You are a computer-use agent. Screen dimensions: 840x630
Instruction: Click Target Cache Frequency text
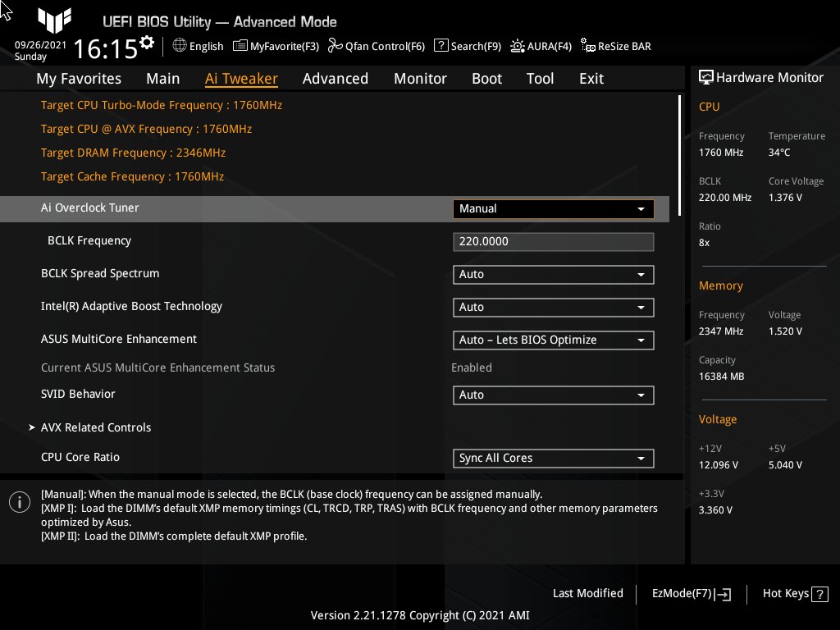click(132, 176)
